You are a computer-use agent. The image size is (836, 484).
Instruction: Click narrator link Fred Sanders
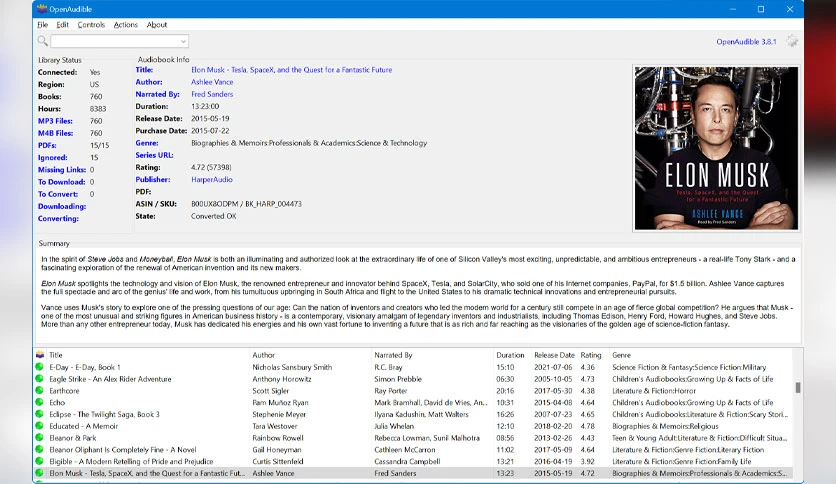212,94
